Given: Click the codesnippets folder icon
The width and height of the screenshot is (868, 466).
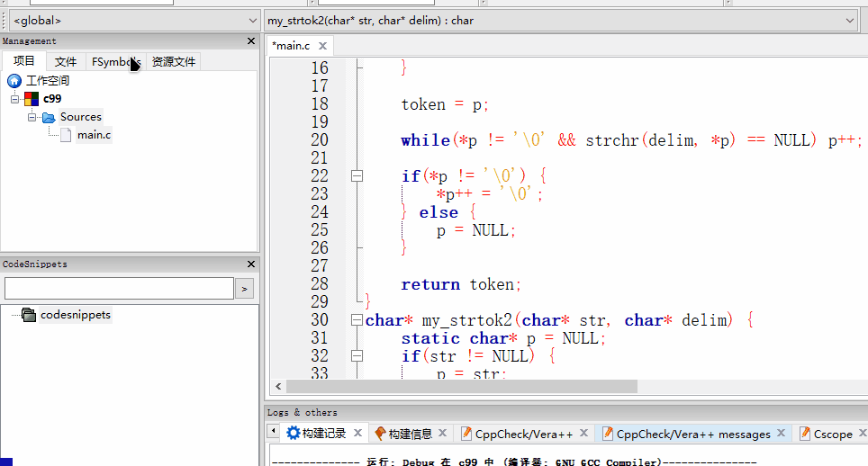Looking at the screenshot, I should [29, 315].
